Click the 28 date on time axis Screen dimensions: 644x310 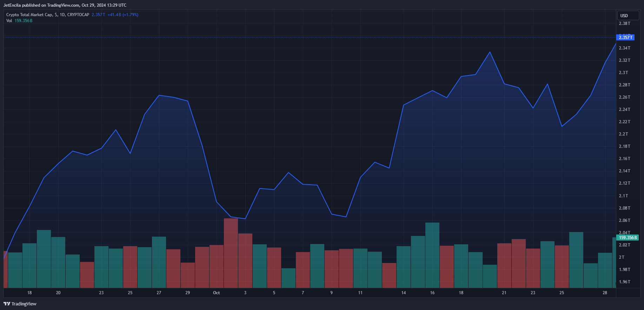pyautogui.click(x=605, y=293)
